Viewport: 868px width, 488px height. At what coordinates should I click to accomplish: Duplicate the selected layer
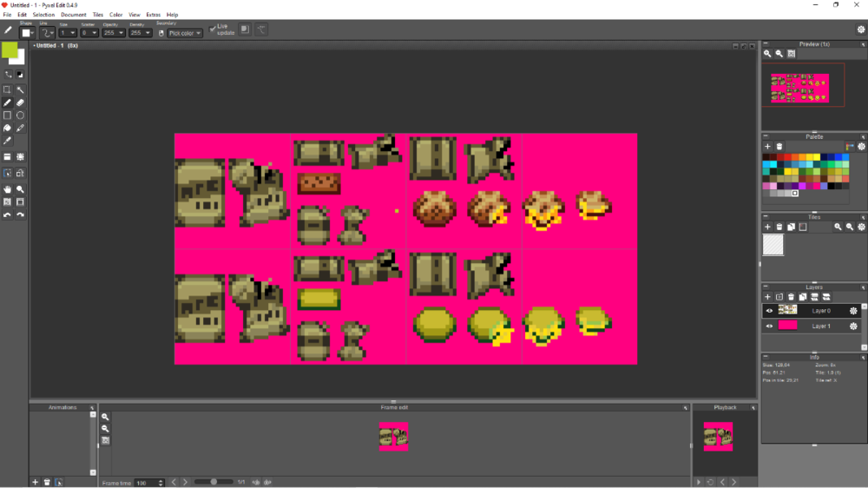point(803,297)
